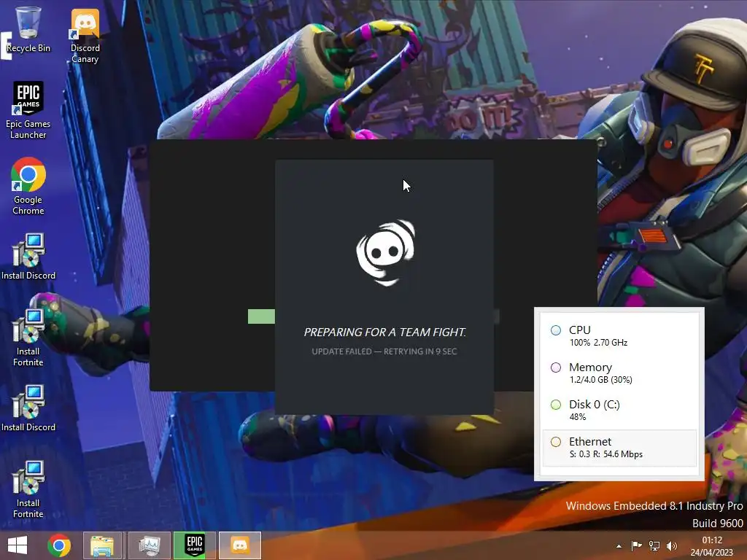Click the Disk 0 circle indicator icon
The height and width of the screenshot is (560, 747).
coord(555,404)
